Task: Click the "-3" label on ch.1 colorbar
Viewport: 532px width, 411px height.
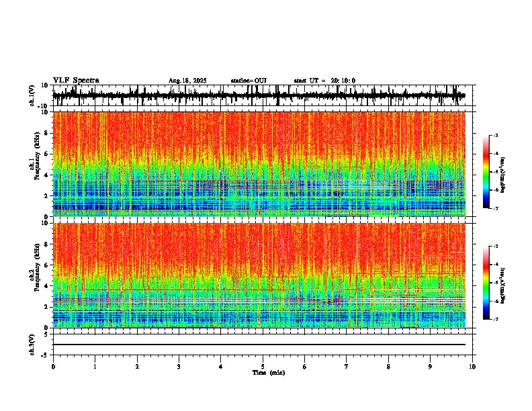Action: 496,135
